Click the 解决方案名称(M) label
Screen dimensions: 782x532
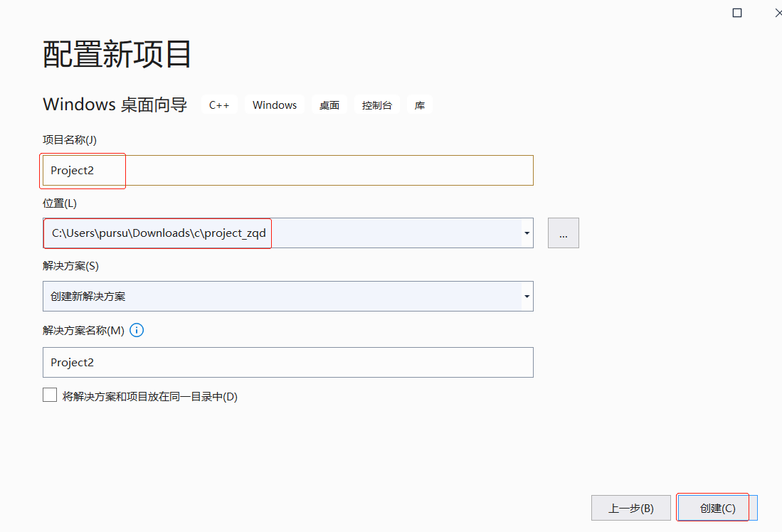[x=83, y=330]
